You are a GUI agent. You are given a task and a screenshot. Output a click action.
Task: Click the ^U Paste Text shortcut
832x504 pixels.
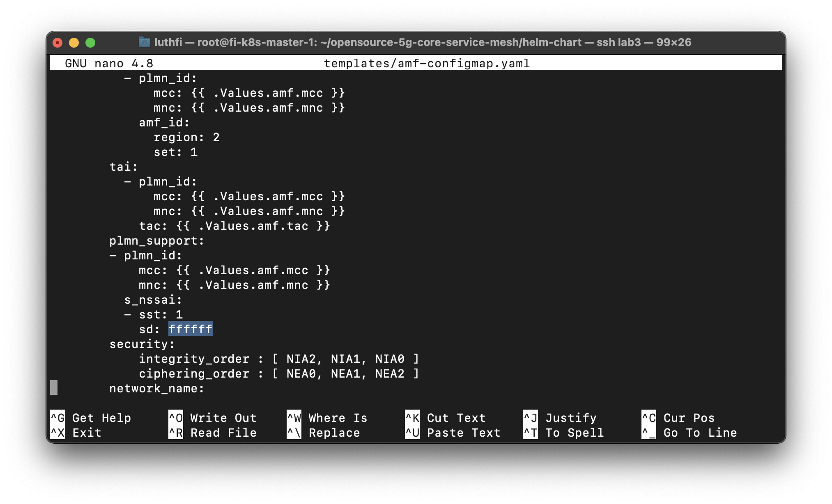click(x=453, y=433)
